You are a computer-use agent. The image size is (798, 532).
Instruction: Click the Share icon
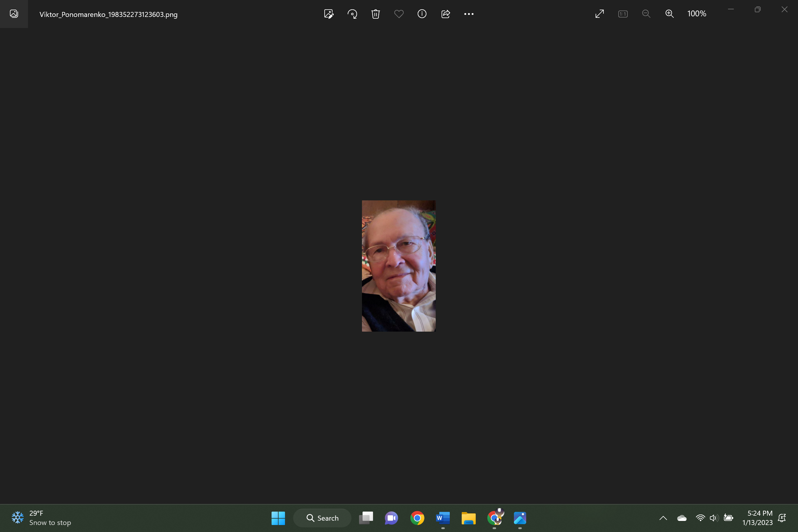(445, 14)
